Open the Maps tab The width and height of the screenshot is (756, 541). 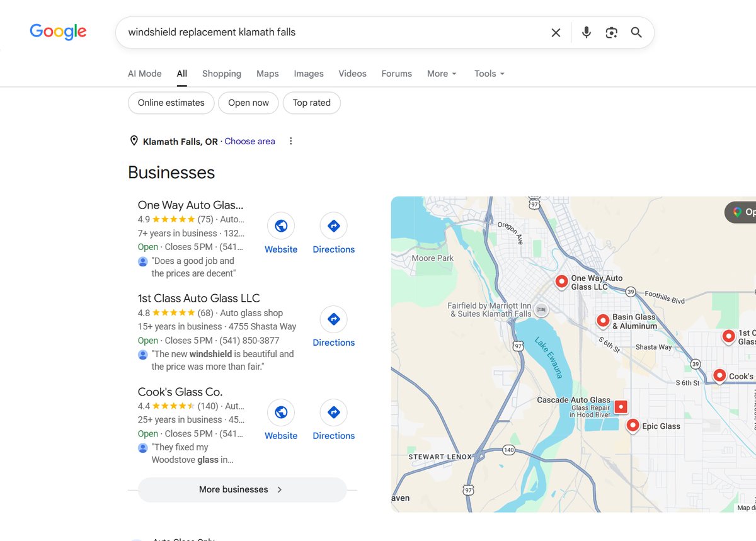click(x=268, y=74)
